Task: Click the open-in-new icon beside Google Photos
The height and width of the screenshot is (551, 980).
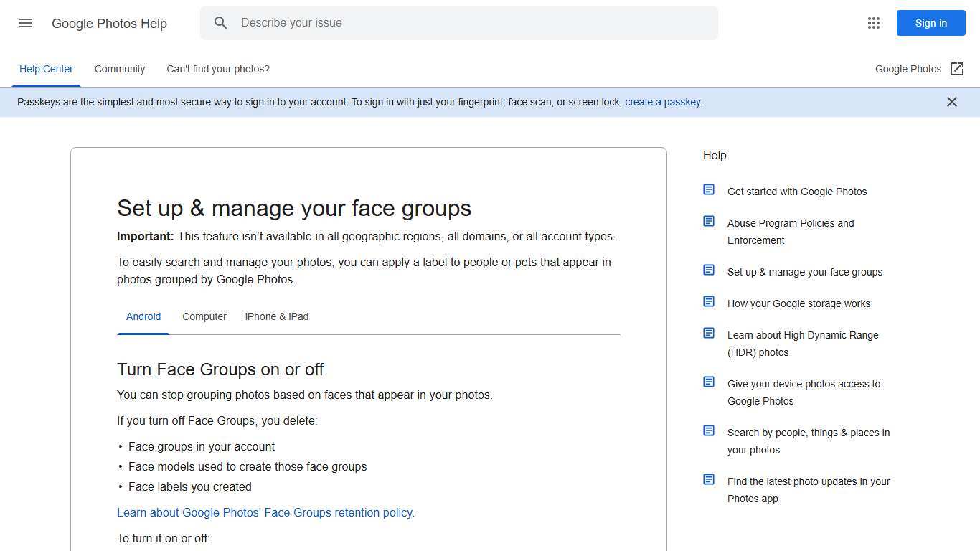Action: point(957,68)
